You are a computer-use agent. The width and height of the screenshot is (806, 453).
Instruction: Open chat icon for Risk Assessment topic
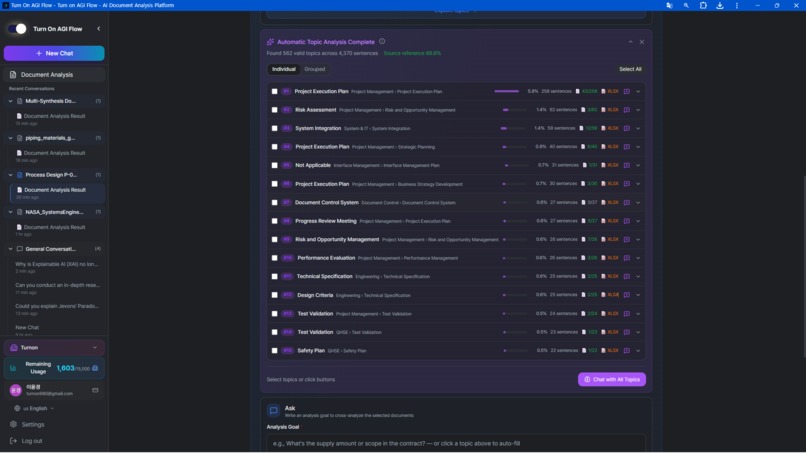[627, 110]
